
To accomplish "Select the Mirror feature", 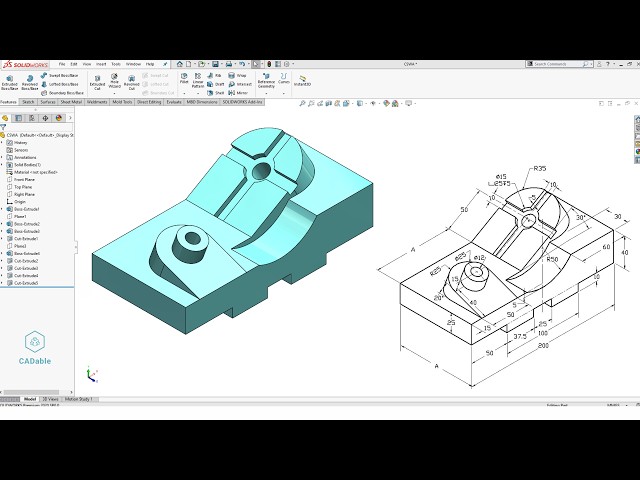I will pyautogui.click(x=238, y=93).
